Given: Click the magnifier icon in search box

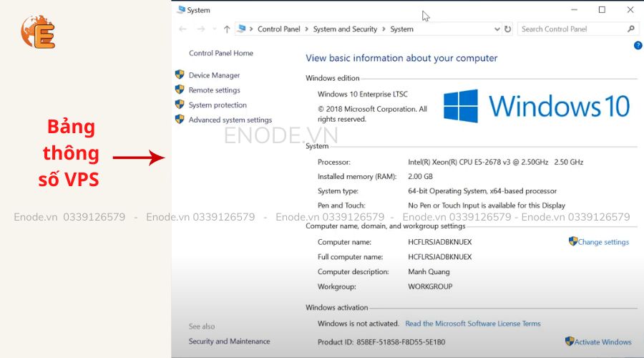Looking at the screenshot, I should [x=630, y=29].
